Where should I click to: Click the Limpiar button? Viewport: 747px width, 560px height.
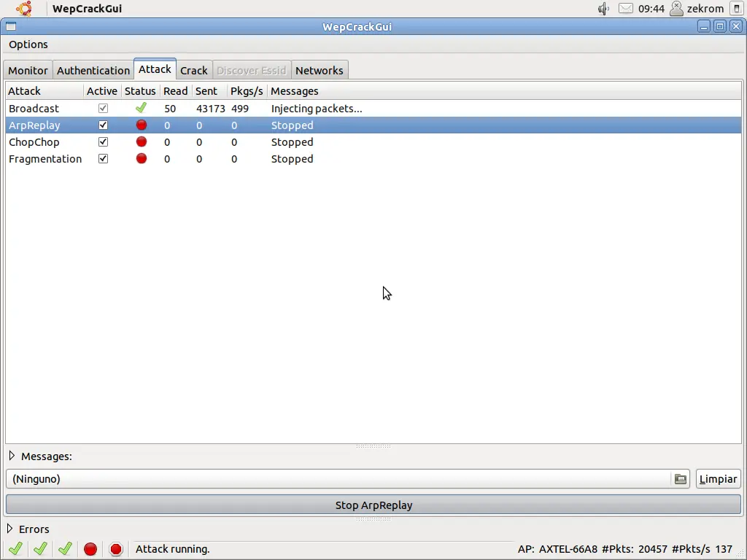tap(719, 479)
